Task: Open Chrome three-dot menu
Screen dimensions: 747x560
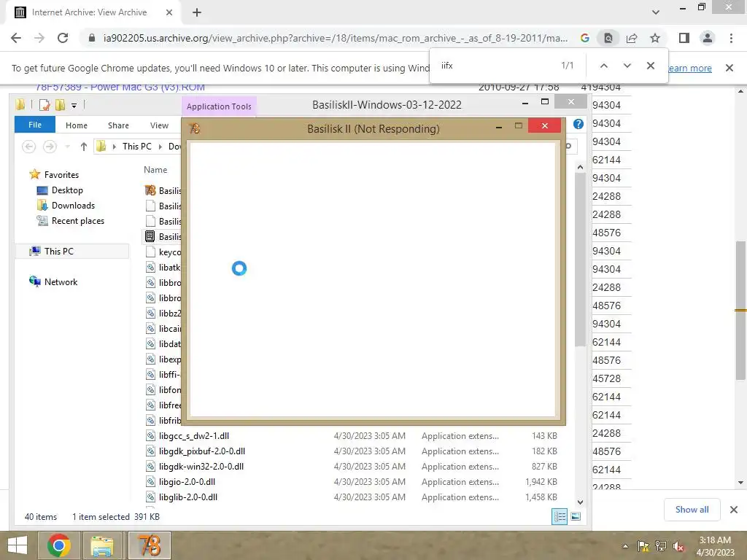Action: pyautogui.click(x=731, y=38)
